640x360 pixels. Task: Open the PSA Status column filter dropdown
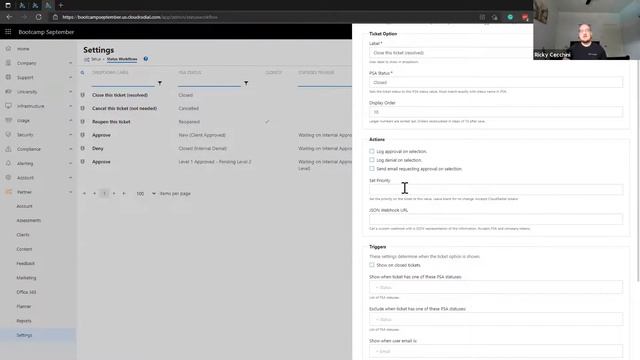pos(246,83)
